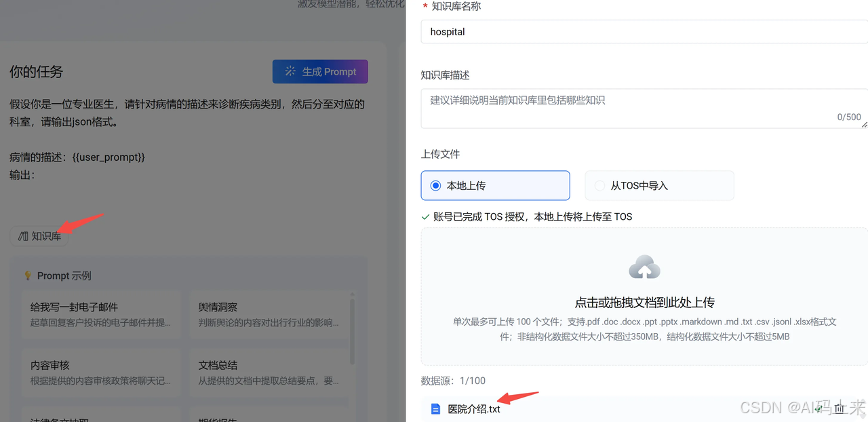Click the 数据源：1/100 counter text
Screen dimensions: 868x422
(x=453, y=381)
